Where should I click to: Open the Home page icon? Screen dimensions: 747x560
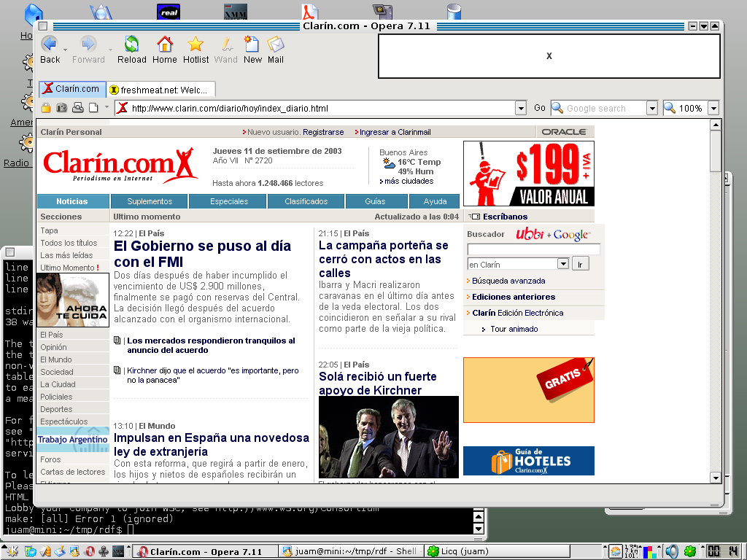pos(164,44)
